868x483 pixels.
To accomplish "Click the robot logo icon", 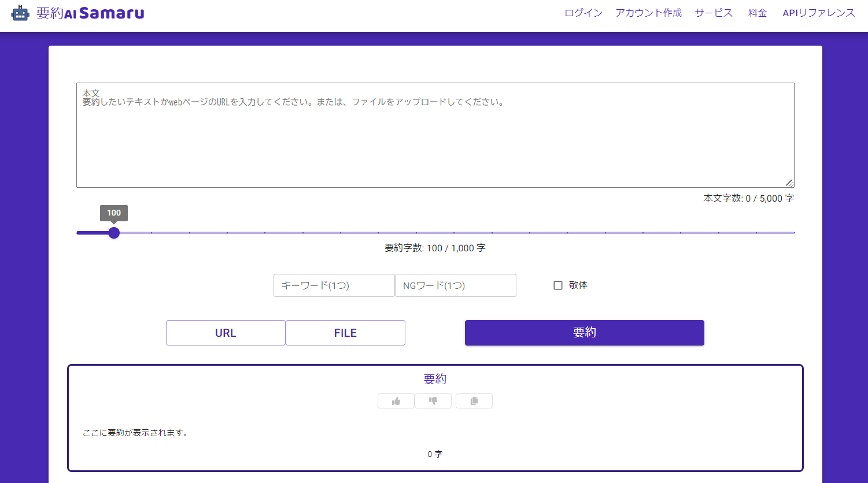I will (20, 12).
